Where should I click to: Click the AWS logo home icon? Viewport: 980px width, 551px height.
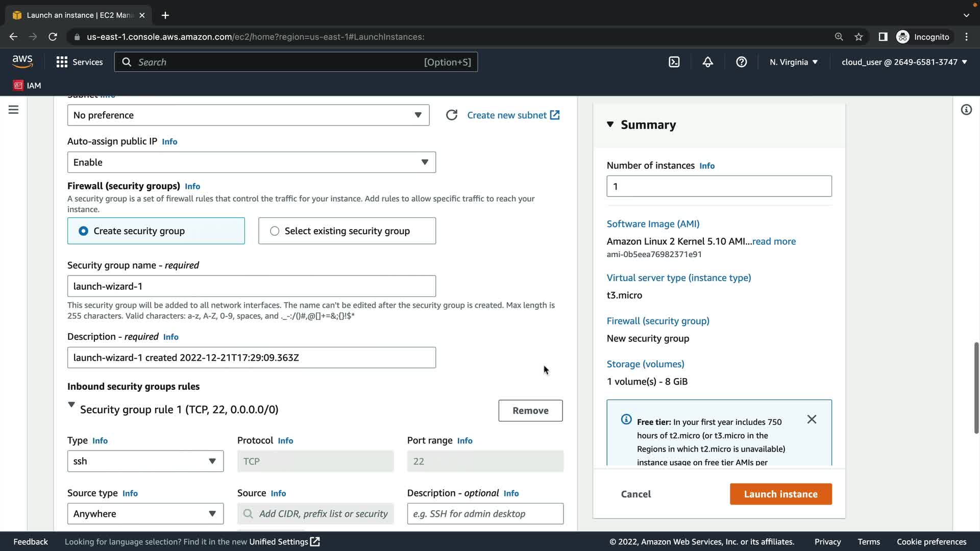pyautogui.click(x=22, y=62)
